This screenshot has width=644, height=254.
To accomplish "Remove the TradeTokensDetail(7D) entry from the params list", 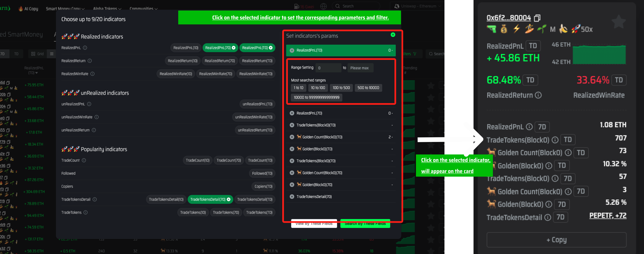I will [x=292, y=197].
